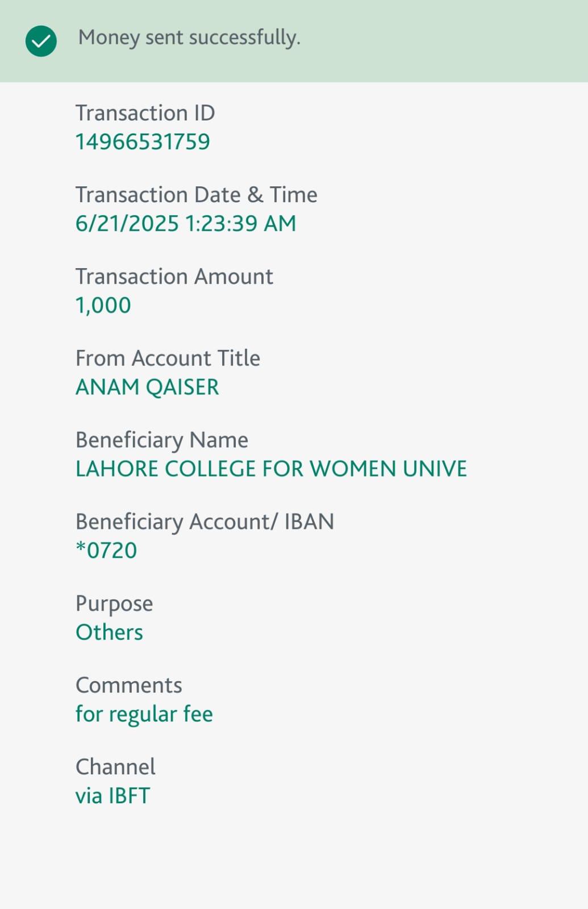
Task: Click the sender name ANAM QAISER
Action: coord(147,387)
